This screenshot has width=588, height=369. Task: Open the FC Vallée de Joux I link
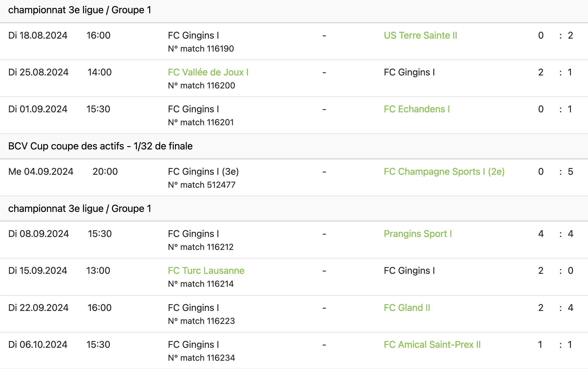click(x=208, y=72)
